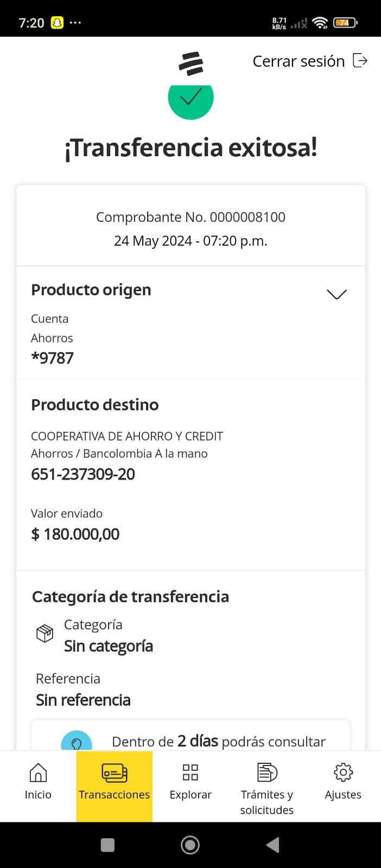Tap the logout arrow icon

pos(360,60)
